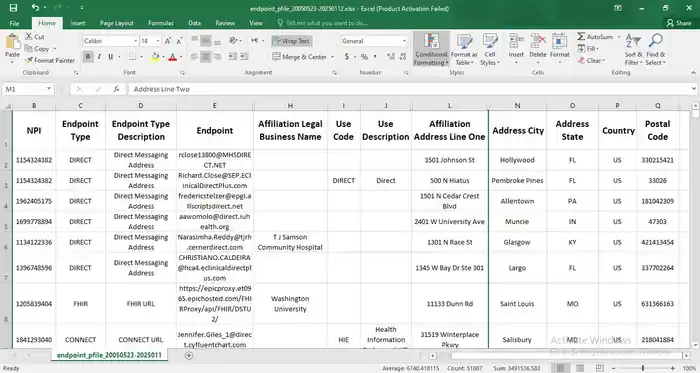This screenshot has width=700, height=373.
Task: Toggle middle vertical alignment
Action: (205, 41)
